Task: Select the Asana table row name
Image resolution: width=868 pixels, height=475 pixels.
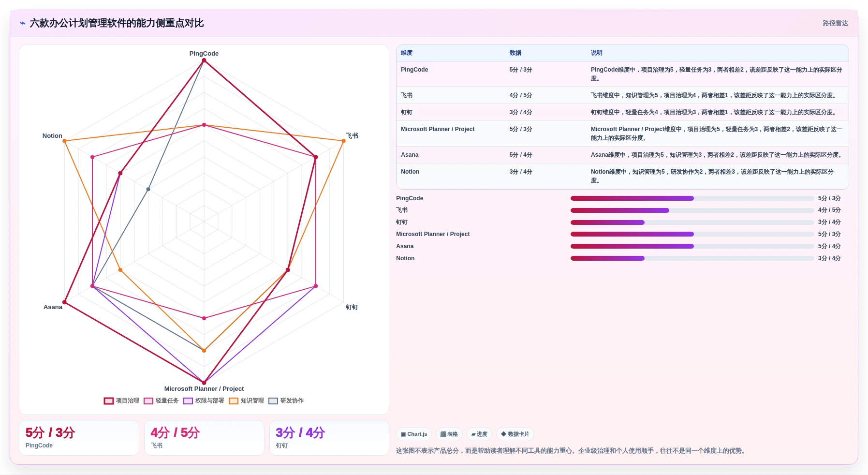Action: (410, 155)
